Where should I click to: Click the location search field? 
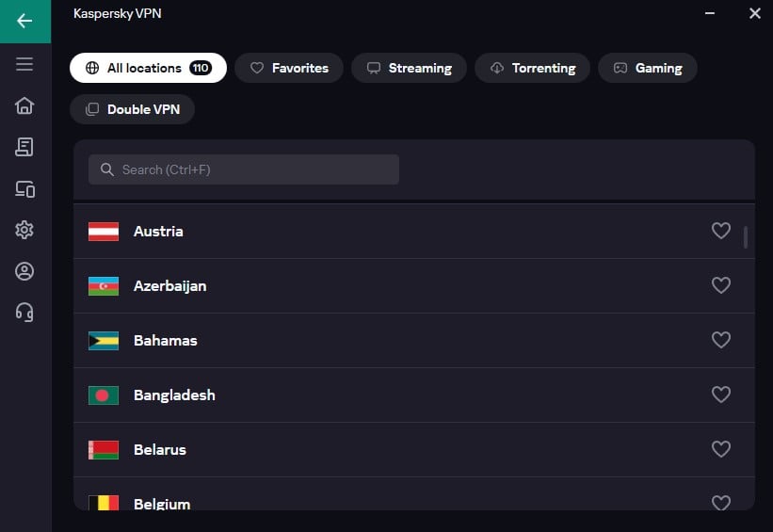[245, 169]
